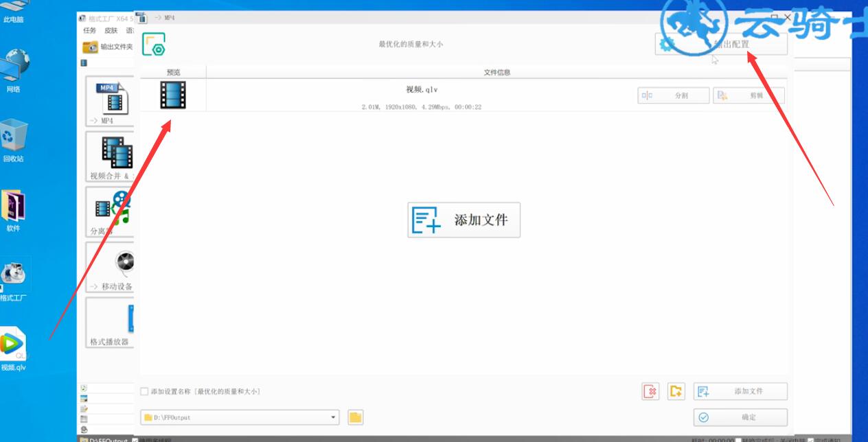Click the ROM device category icon in sidebar

pyautogui.click(x=84, y=419)
